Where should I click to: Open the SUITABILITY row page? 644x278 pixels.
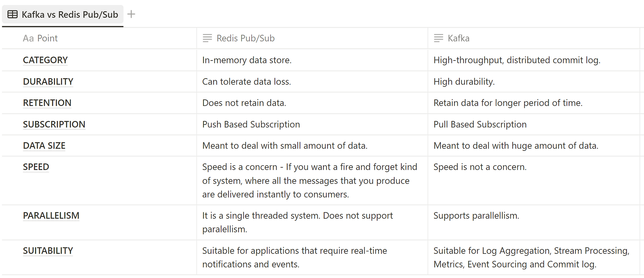(x=48, y=251)
